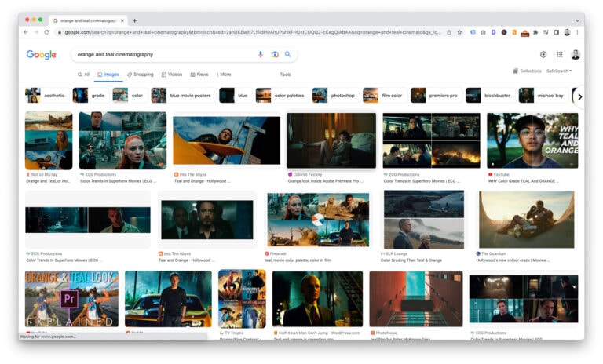The height and width of the screenshot is (364, 603).
Task: Open Collections link
Action: [528, 71]
